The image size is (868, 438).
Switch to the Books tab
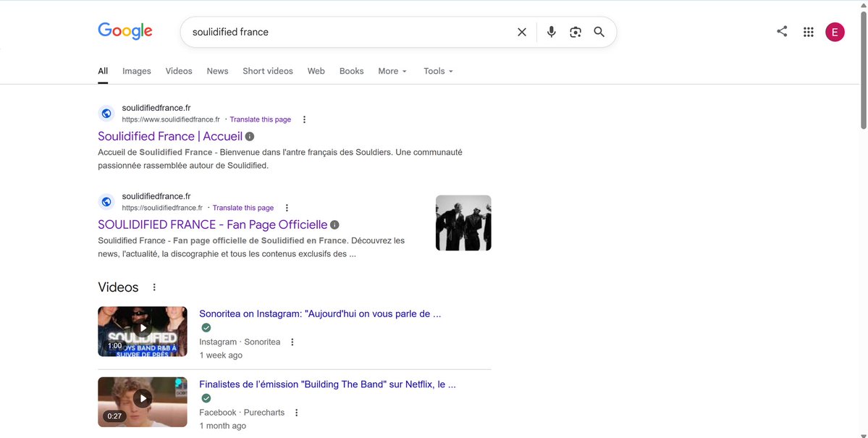(352, 71)
